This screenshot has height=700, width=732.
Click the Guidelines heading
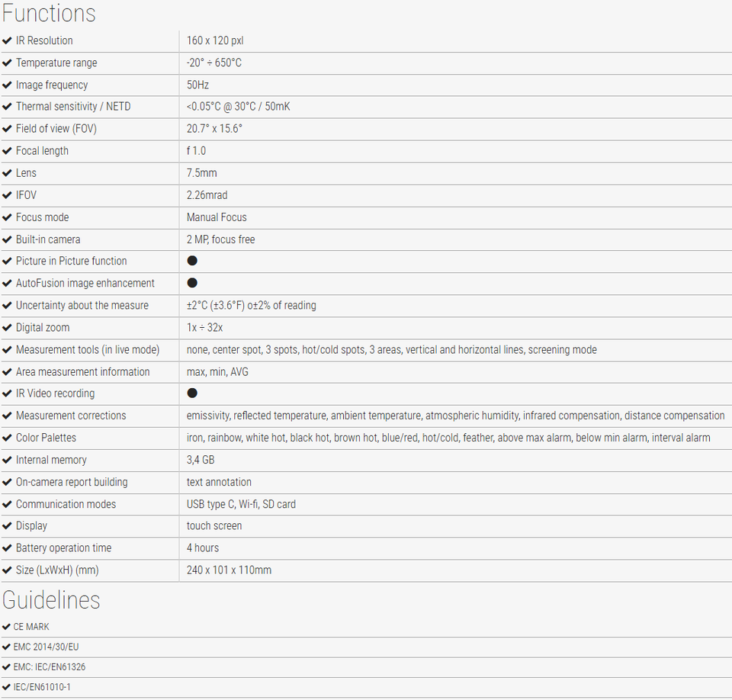pyautogui.click(x=51, y=600)
